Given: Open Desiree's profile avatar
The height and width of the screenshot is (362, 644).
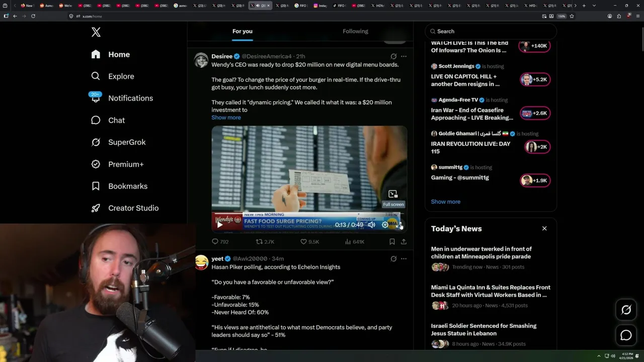Looking at the screenshot, I should point(201,60).
